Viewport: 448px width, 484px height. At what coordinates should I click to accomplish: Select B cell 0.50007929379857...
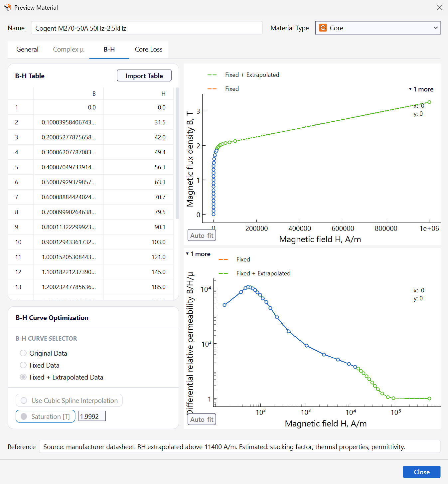coord(69,182)
